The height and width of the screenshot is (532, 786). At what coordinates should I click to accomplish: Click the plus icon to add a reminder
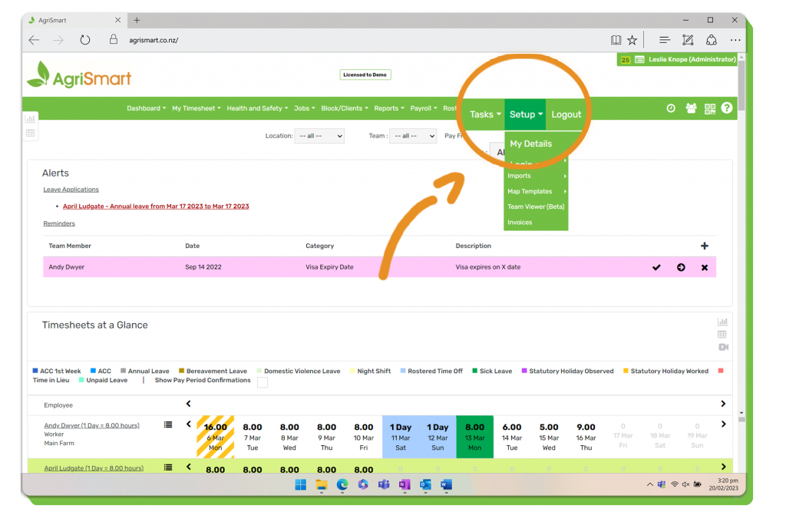[x=704, y=246]
